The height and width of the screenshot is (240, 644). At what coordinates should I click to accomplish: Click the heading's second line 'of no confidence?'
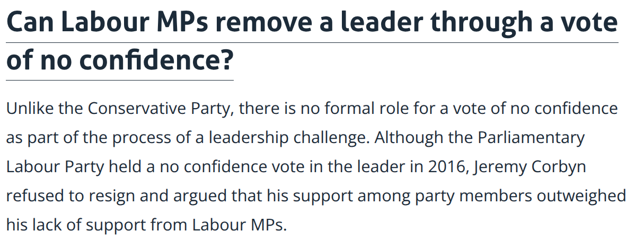pos(120,61)
